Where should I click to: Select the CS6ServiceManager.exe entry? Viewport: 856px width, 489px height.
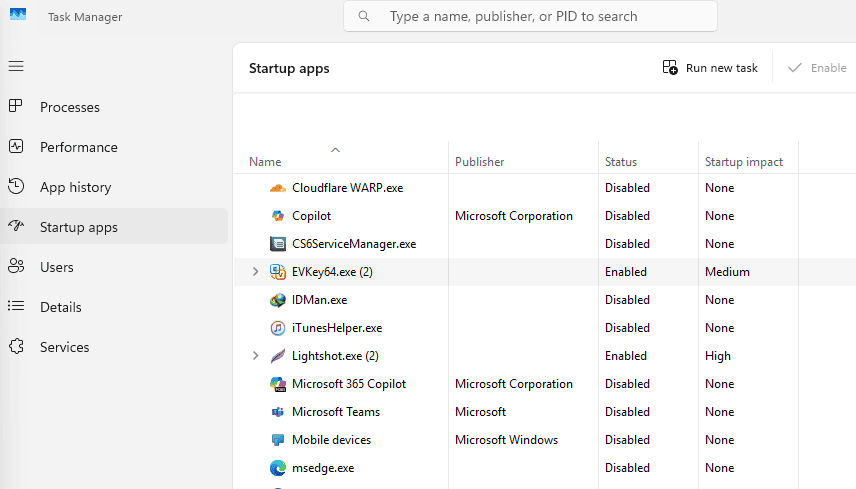pos(354,244)
